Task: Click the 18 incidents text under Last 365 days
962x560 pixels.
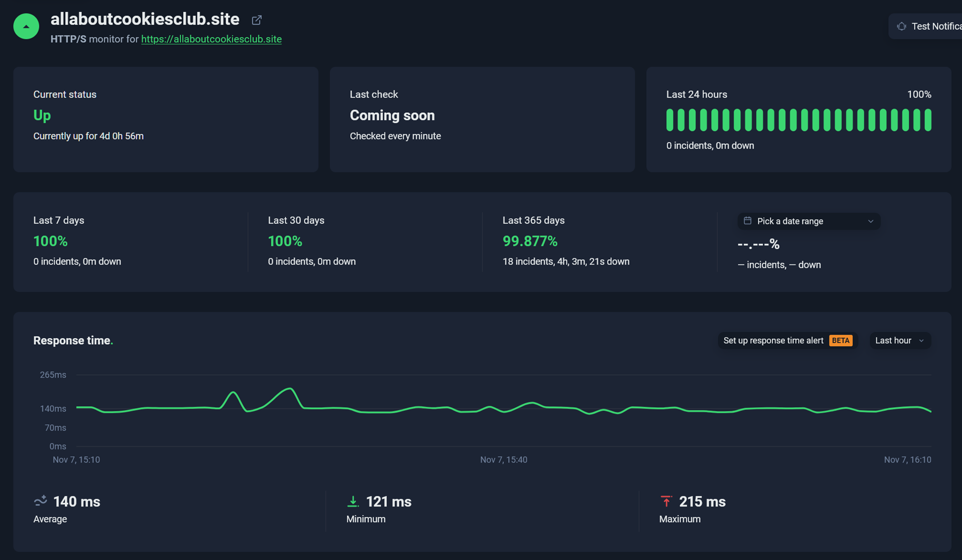Action: coord(565,261)
